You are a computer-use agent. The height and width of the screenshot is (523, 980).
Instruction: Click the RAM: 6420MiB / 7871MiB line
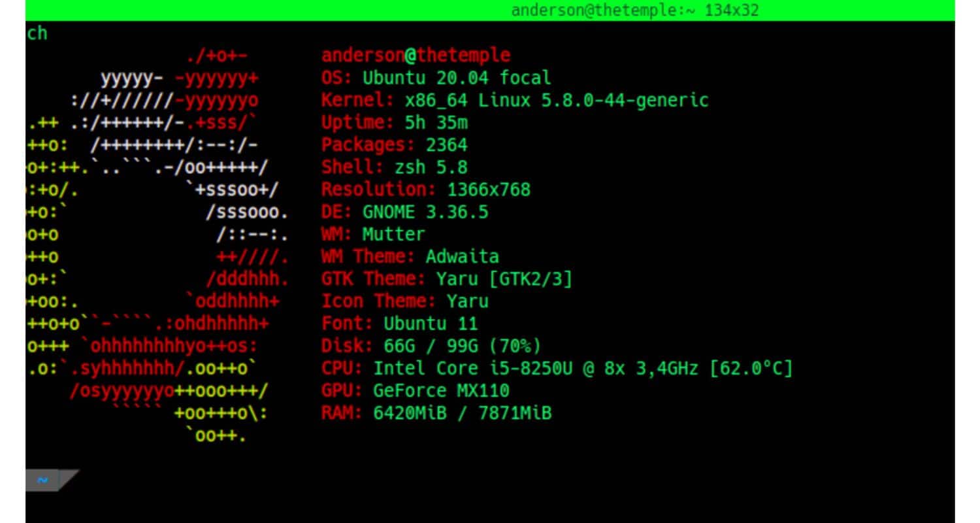436,413
